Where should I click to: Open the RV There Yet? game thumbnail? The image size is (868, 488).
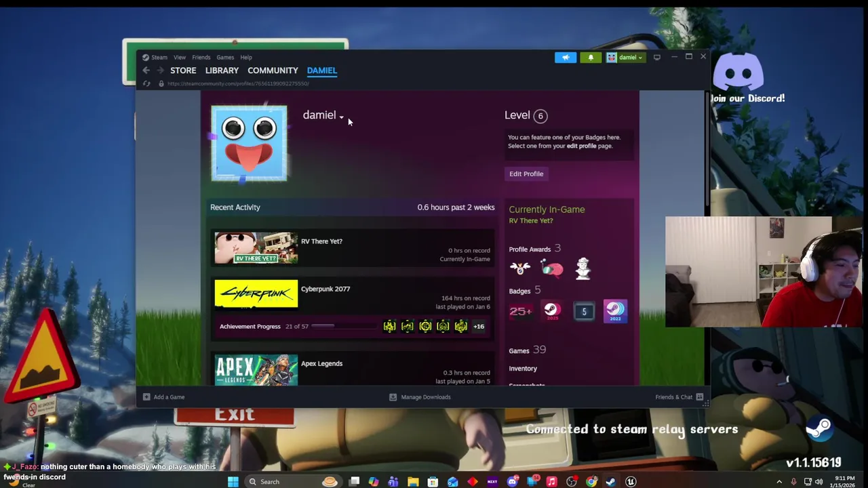coord(256,248)
